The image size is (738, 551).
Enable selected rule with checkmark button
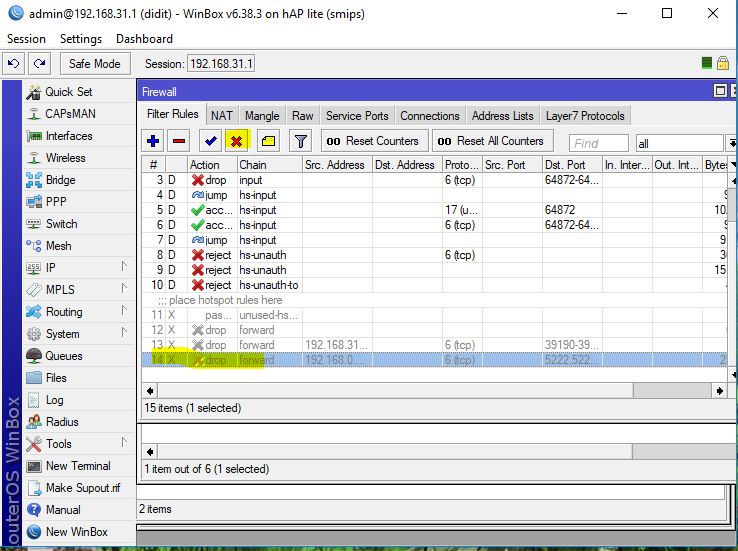click(x=210, y=141)
